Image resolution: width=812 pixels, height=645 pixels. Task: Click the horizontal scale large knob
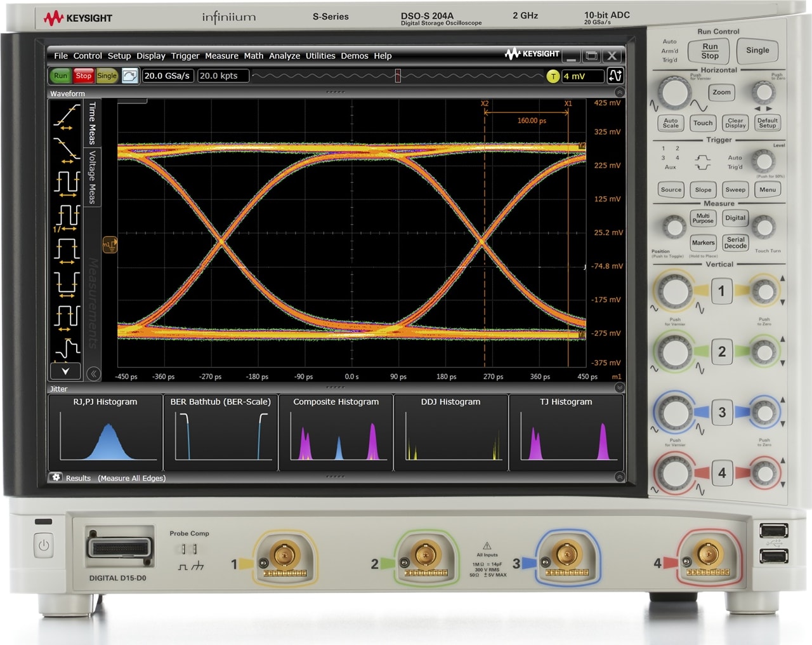[x=674, y=93]
